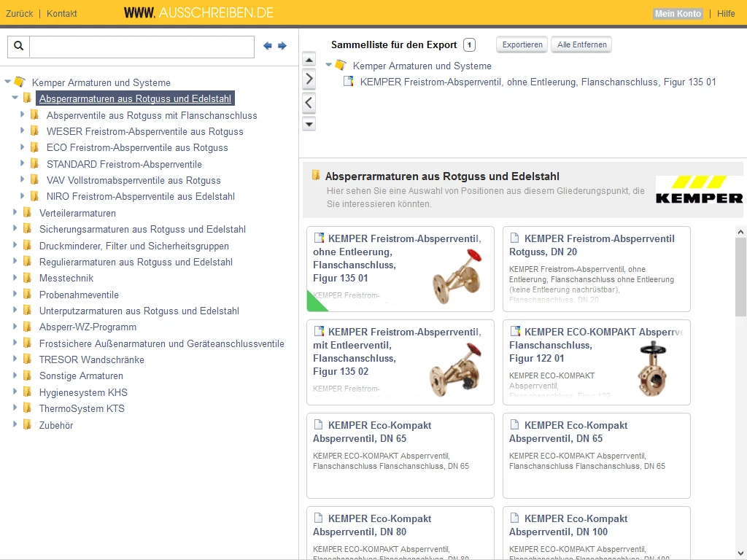Click the Kontakt link
The height and width of the screenshot is (560, 747).
coord(61,13)
